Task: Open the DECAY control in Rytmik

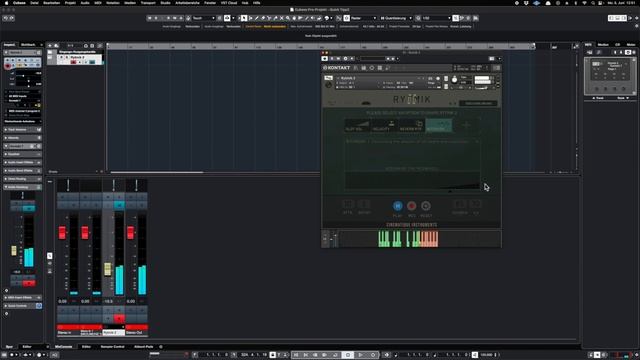Action: 364,207
